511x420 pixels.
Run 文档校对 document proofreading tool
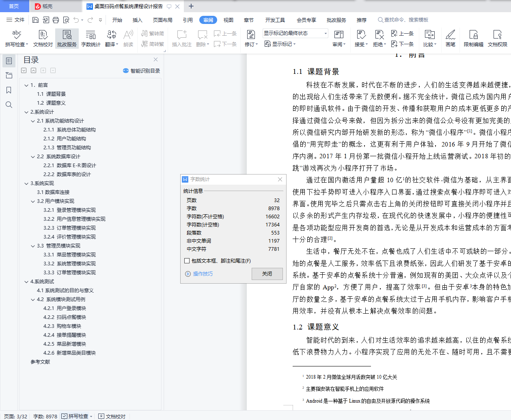[x=43, y=39]
